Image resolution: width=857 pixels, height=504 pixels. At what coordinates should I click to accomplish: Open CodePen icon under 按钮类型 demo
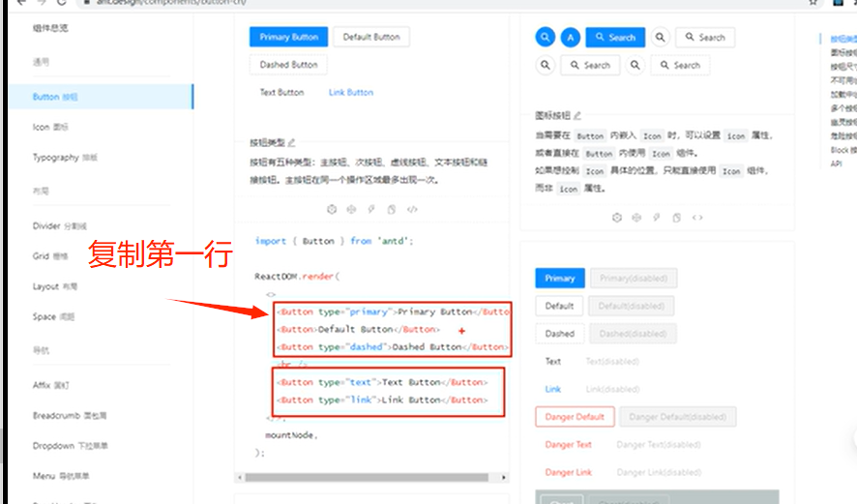click(x=351, y=209)
